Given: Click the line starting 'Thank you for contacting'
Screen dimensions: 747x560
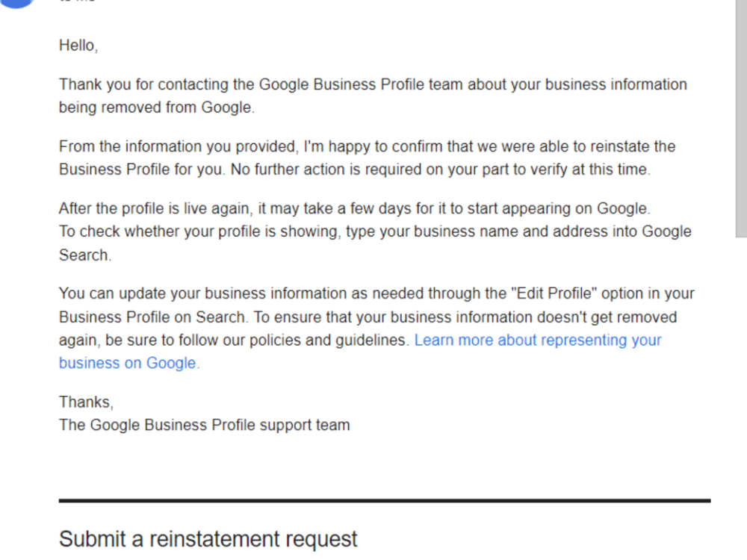Looking at the screenshot, I should [x=373, y=84].
